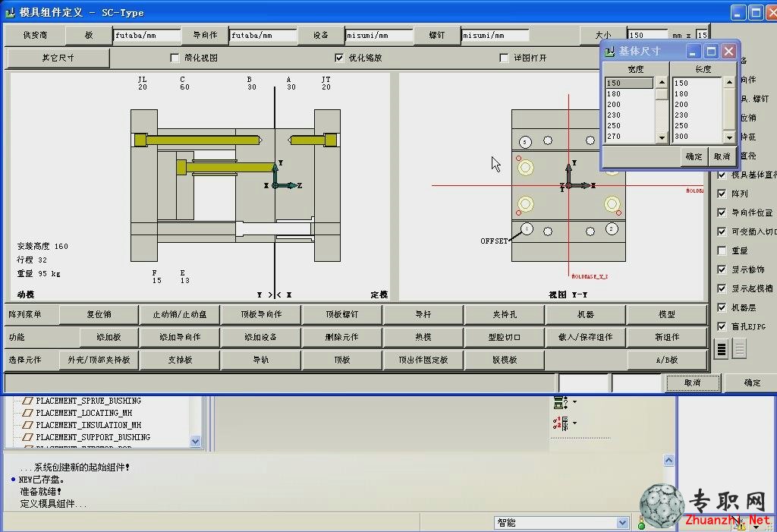
Task: Click the 螺钉 supplier input field
Action: point(495,35)
